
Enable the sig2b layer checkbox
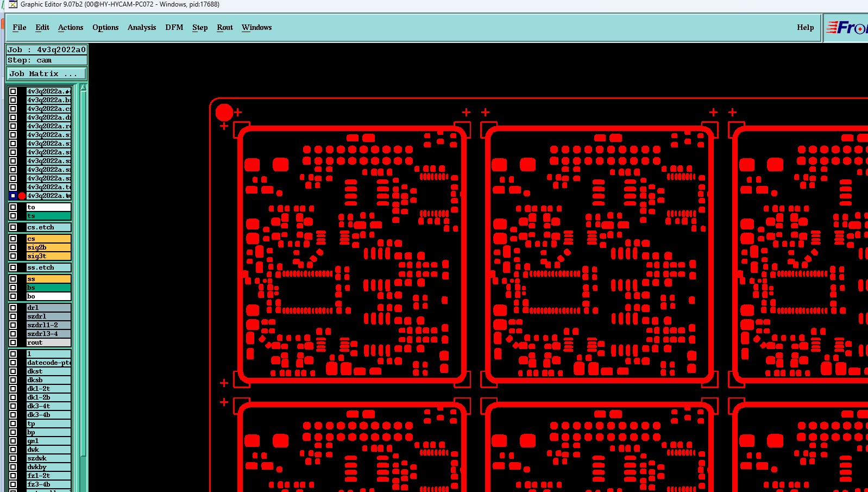[x=13, y=247]
